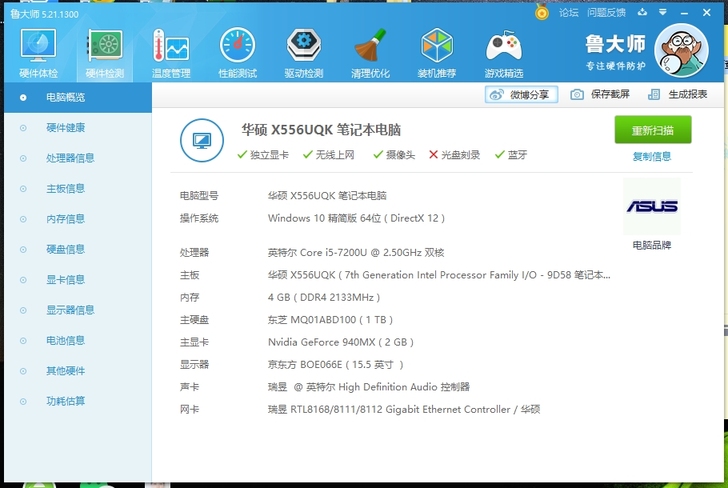The image size is (728, 488).
Task: Open the 论坛 forum link
Action: tap(569, 13)
